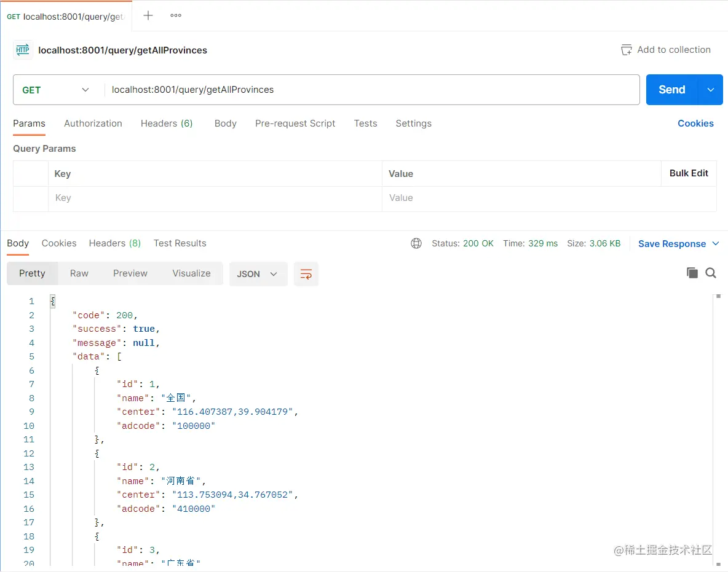Click Save Response

(x=672, y=243)
